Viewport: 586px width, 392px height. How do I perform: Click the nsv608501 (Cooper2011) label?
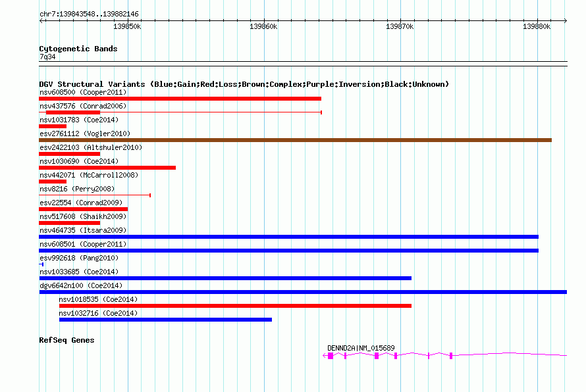coord(83,244)
